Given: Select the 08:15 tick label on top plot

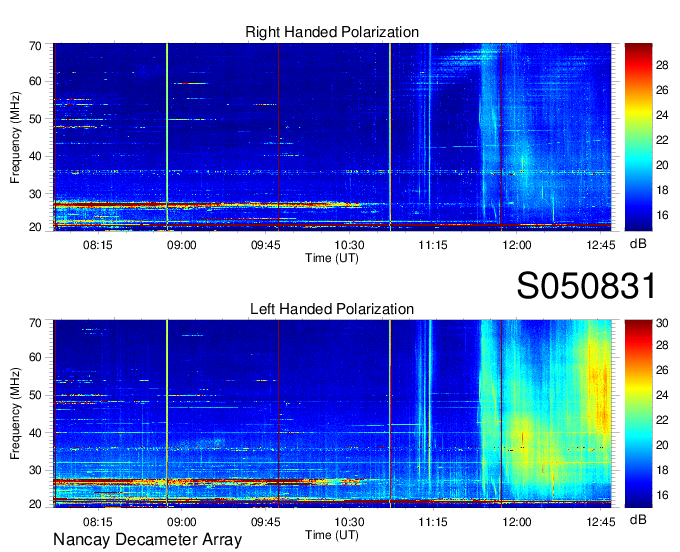Looking at the screenshot, I should [98, 245].
